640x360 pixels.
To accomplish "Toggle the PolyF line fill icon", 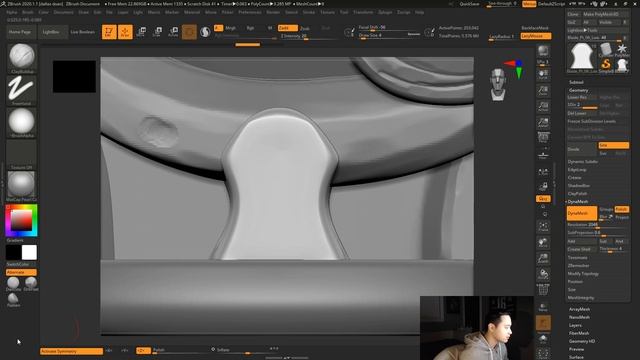I will (543, 289).
